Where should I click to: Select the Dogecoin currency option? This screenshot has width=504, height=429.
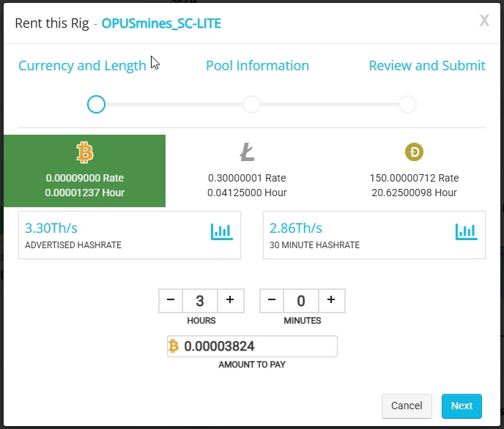[414, 171]
